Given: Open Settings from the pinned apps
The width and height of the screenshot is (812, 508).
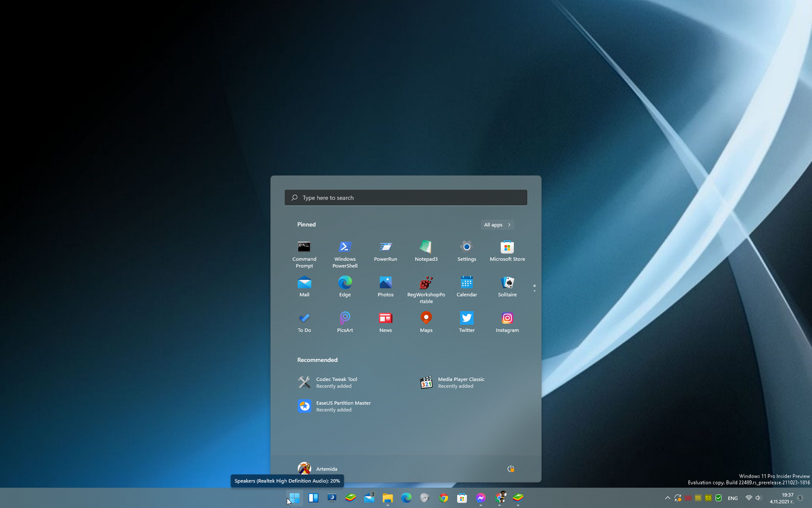Looking at the screenshot, I should [x=467, y=251].
